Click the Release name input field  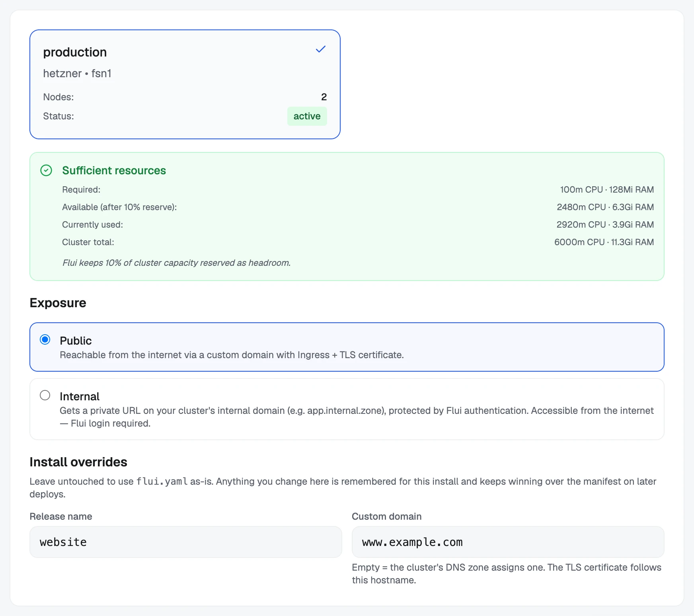click(x=186, y=542)
